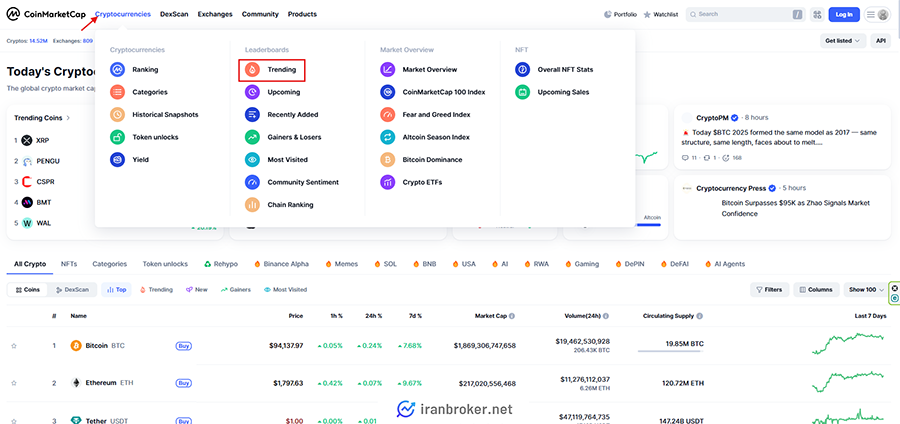Select the Most Visited filter chip
900x424 pixels.
(x=285, y=290)
